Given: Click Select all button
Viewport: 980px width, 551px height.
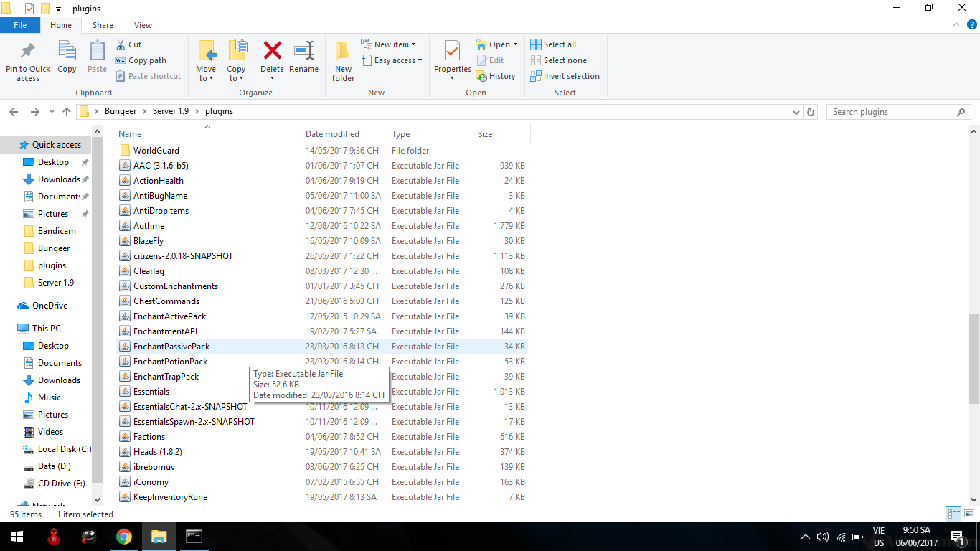Looking at the screenshot, I should 553,44.
